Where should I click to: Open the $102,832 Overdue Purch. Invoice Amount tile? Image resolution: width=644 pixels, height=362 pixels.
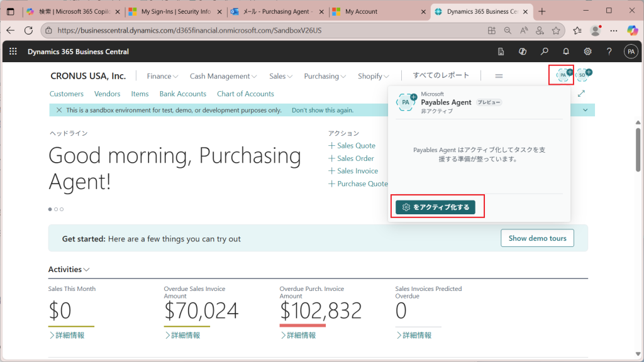point(321,310)
